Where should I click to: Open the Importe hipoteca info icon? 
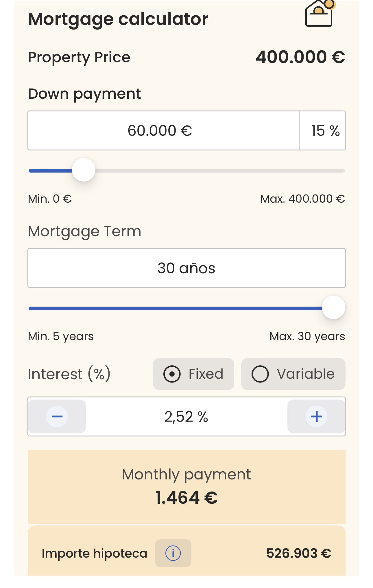(x=173, y=553)
